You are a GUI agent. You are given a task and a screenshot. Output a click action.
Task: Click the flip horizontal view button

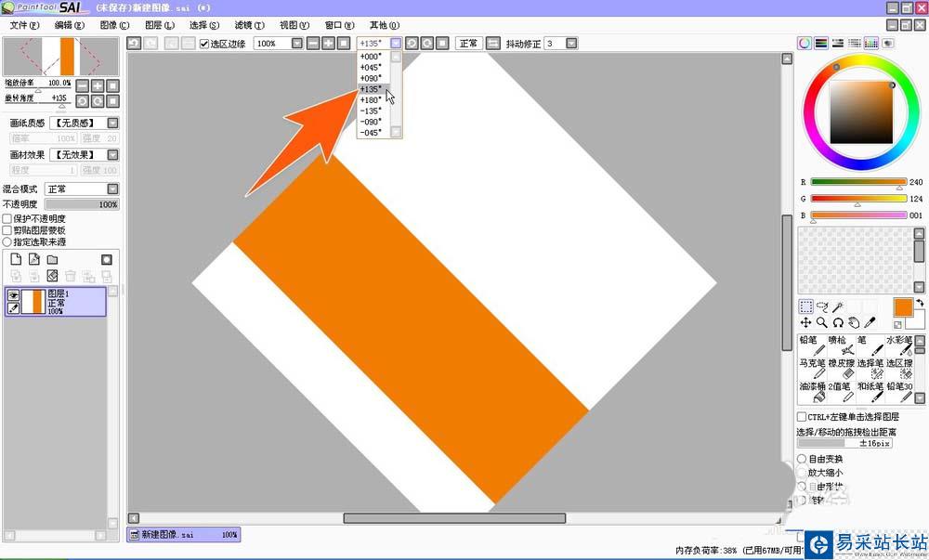493,44
